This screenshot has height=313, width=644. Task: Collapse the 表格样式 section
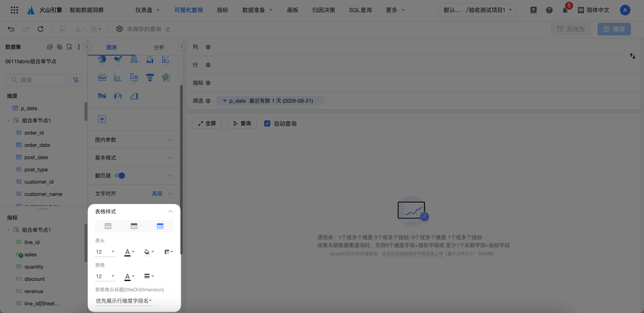[170, 211]
